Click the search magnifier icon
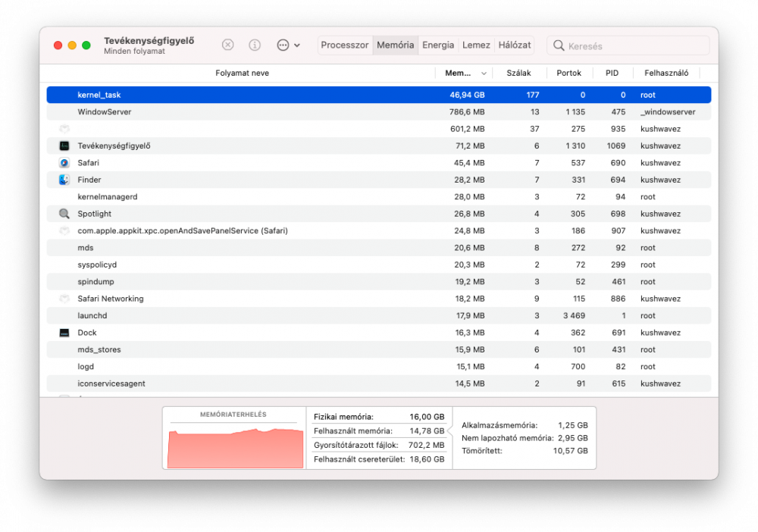This screenshot has height=532, width=758. (x=559, y=45)
